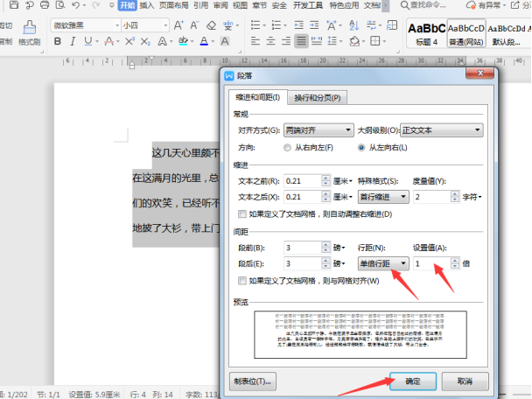Increase paragraph indent
532x399 pixels.
[314, 25]
